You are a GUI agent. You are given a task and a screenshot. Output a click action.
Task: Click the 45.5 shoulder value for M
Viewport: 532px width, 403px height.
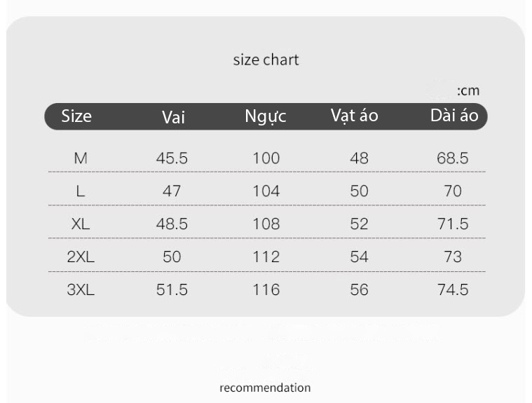(x=172, y=158)
